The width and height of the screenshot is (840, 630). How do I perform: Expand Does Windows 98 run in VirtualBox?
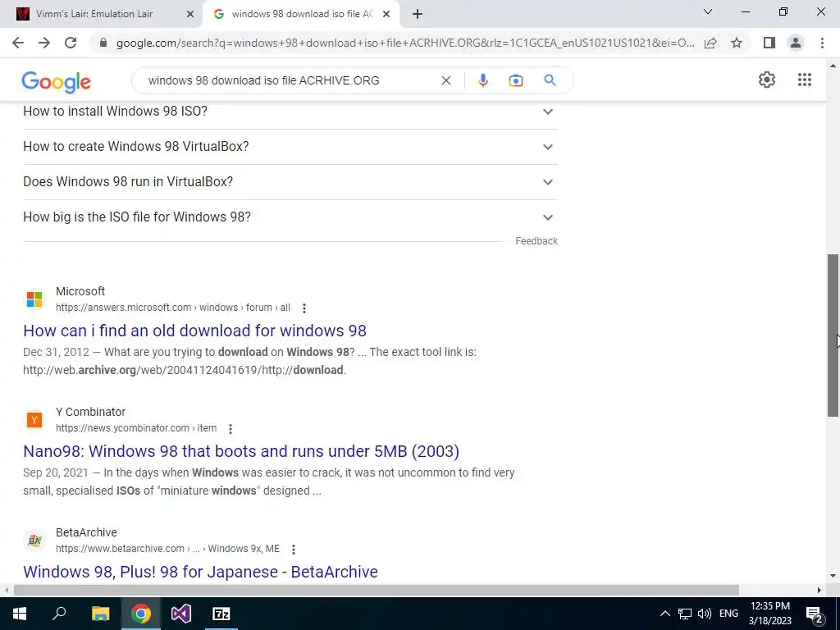click(290, 182)
